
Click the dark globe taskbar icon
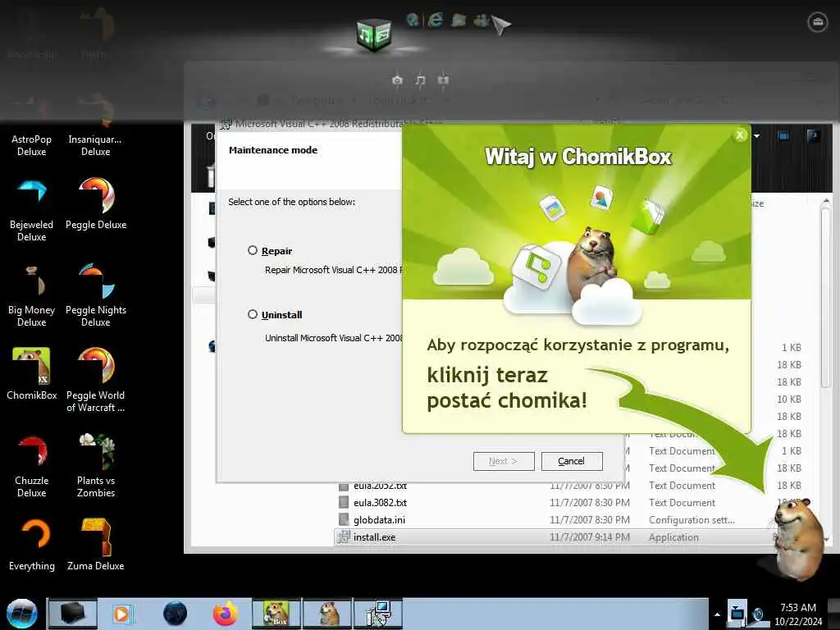pos(175,614)
